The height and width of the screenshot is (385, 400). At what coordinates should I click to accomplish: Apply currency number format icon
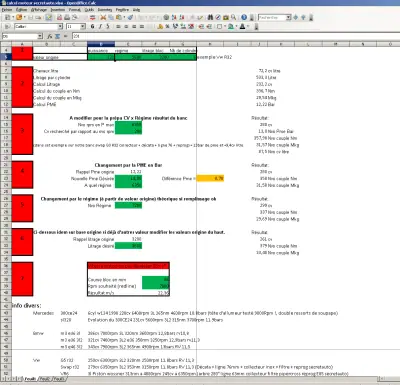point(160,26)
